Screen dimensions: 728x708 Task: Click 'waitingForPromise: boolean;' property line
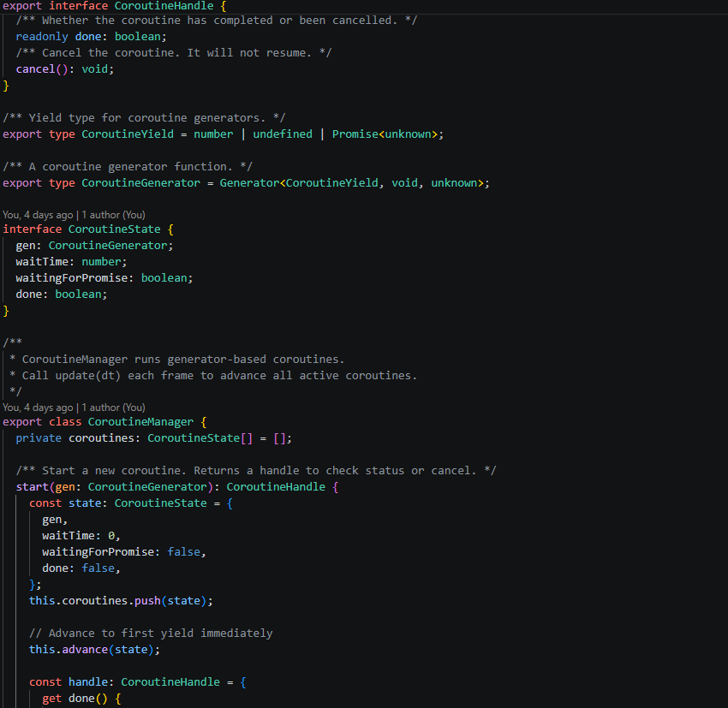(x=104, y=278)
